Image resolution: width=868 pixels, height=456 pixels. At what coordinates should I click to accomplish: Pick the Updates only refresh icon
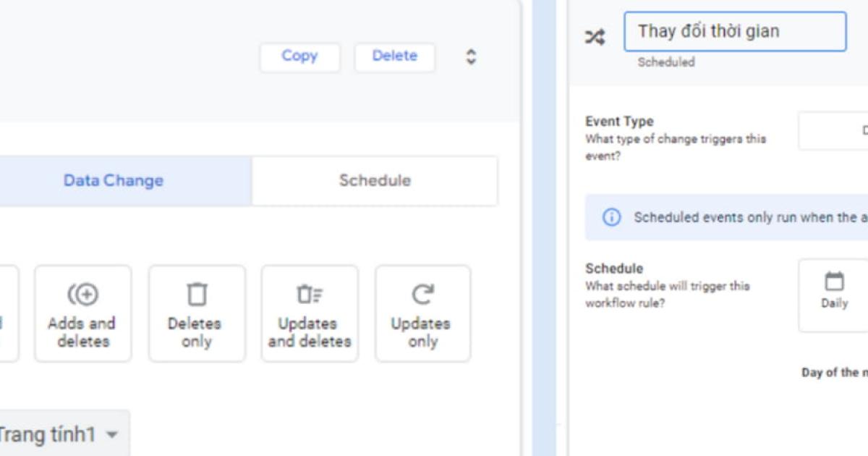point(422,295)
